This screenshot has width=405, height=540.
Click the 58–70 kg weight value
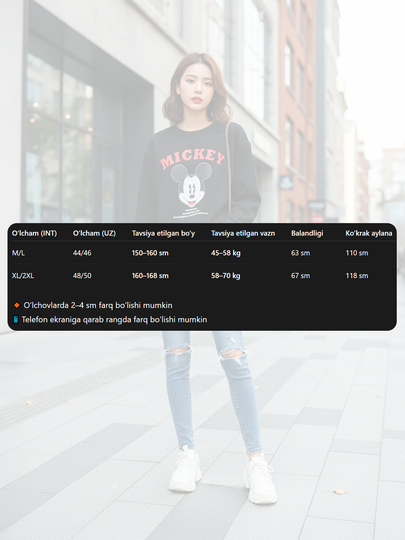(226, 276)
